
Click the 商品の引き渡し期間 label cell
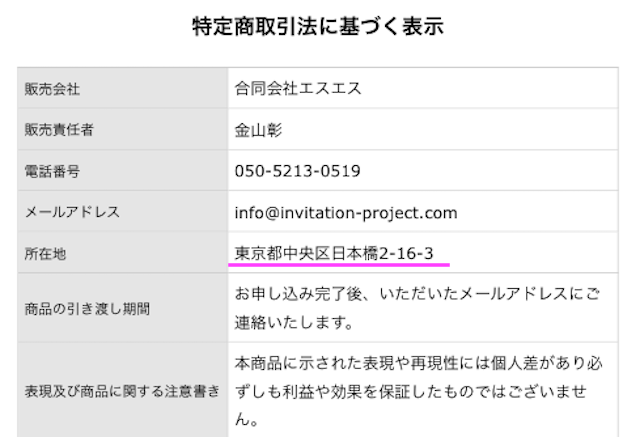tap(122, 308)
